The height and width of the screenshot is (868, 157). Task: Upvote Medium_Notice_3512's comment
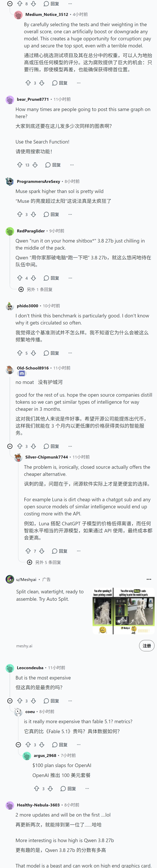point(28,83)
